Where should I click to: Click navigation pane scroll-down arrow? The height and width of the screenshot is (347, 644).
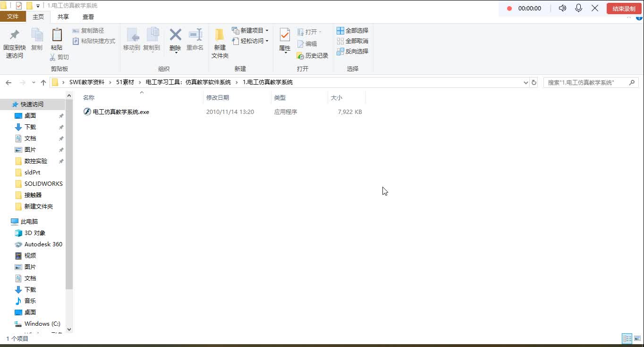click(x=69, y=330)
